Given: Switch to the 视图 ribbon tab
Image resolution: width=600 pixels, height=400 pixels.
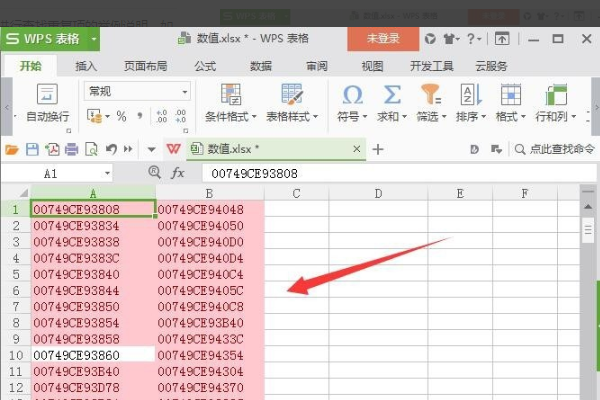Looking at the screenshot, I should pyautogui.click(x=372, y=66).
